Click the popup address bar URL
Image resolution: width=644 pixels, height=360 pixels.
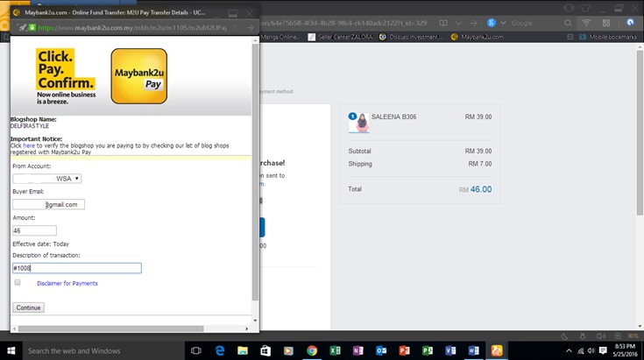coord(132,27)
